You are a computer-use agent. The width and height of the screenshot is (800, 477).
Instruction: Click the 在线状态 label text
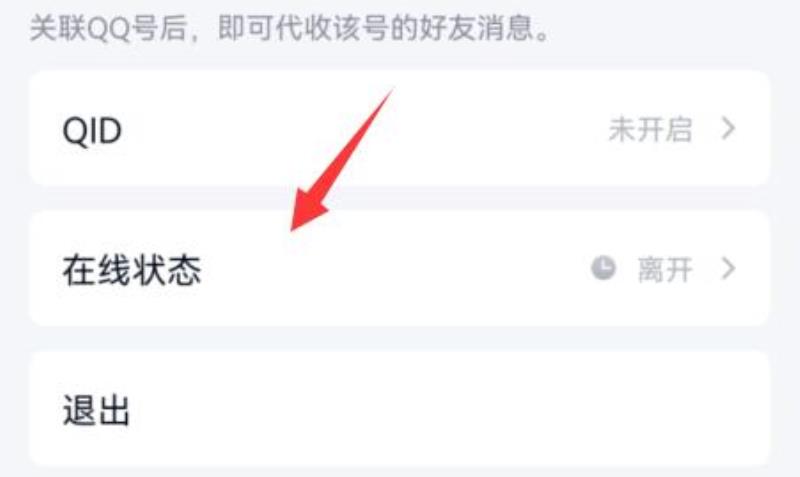pyautogui.click(x=132, y=270)
